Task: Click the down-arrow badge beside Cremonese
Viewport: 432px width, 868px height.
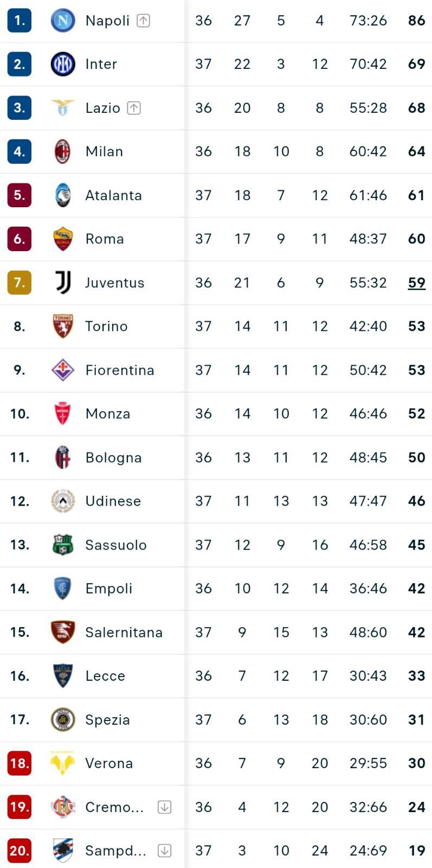Action: tap(164, 807)
